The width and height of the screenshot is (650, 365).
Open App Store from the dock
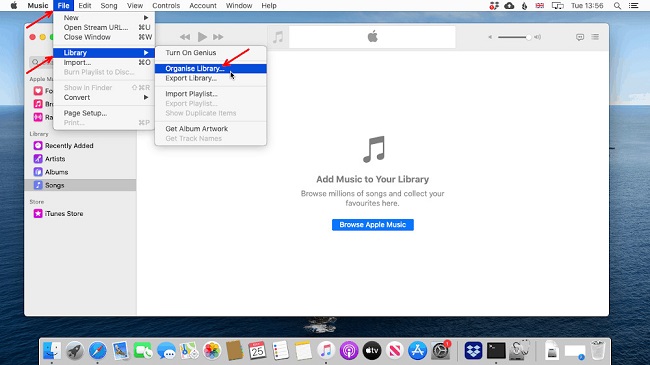pos(417,351)
